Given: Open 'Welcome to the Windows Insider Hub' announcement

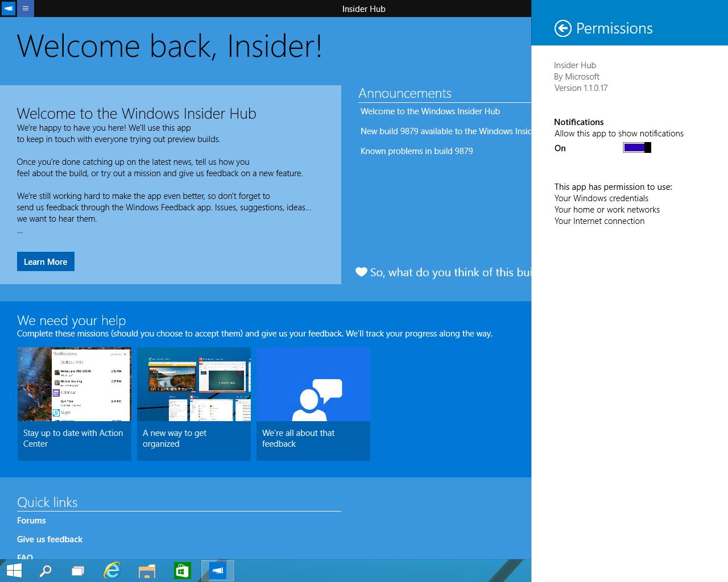Looking at the screenshot, I should coord(430,111).
